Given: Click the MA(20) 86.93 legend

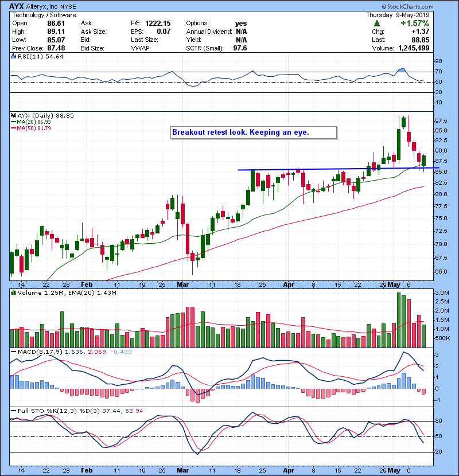Looking at the screenshot, I should coord(32,122).
